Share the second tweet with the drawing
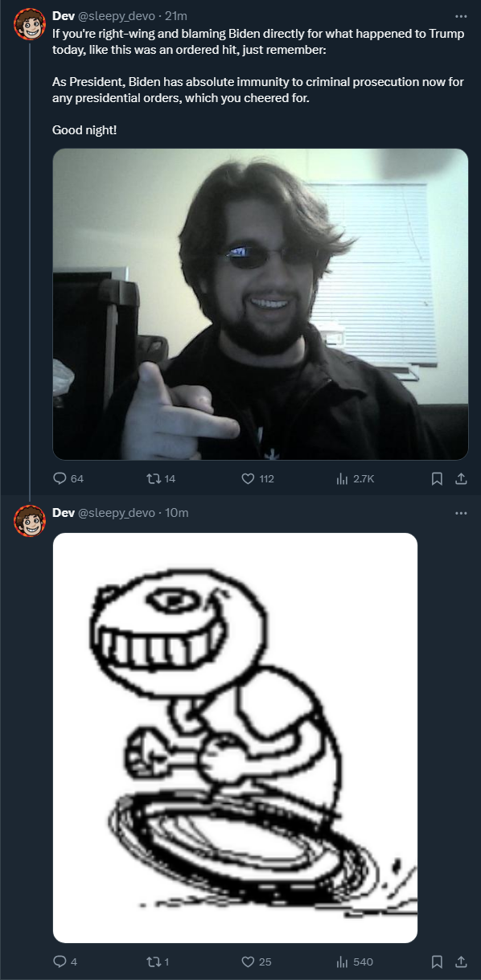 [461, 962]
